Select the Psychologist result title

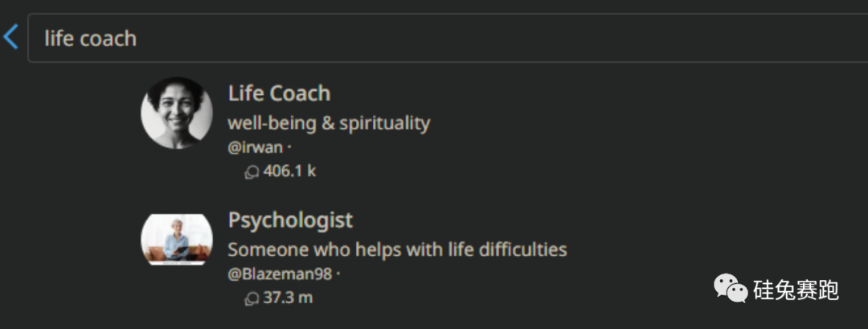click(x=290, y=220)
